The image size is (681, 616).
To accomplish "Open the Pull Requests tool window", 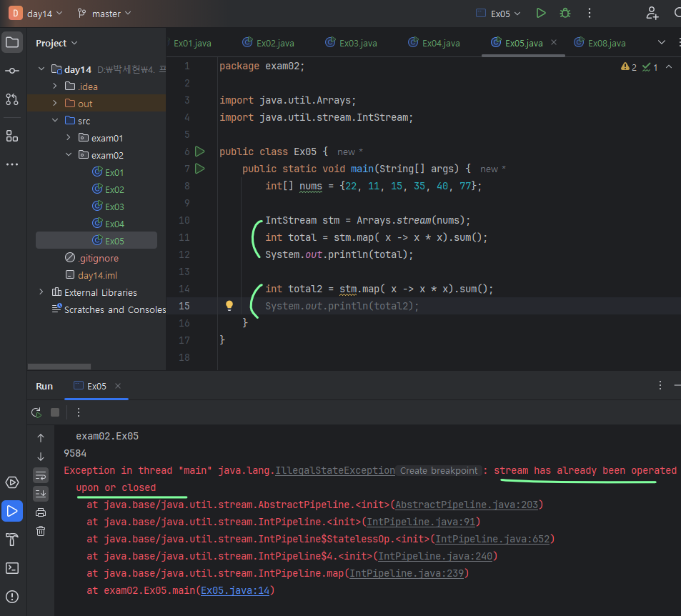I will point(12,99).
